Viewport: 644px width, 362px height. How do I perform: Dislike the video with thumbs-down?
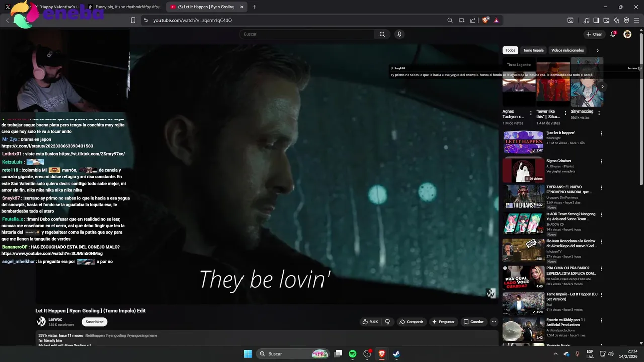[388, 322]
